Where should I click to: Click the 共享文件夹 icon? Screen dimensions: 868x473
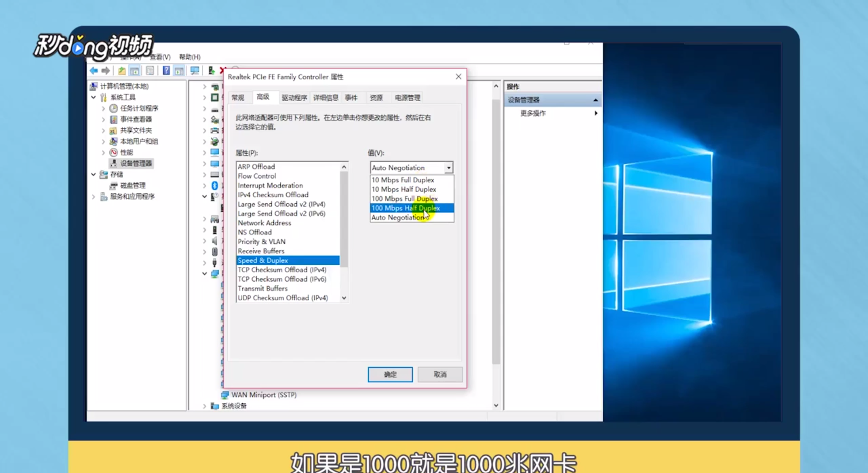[x=113, y=130]
